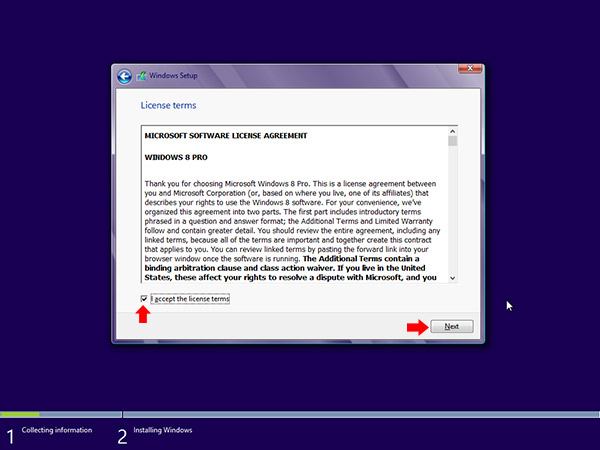Screen dimensions: 600x450
Task: Click the 'License terms' heading
Action: pos(168,105)
